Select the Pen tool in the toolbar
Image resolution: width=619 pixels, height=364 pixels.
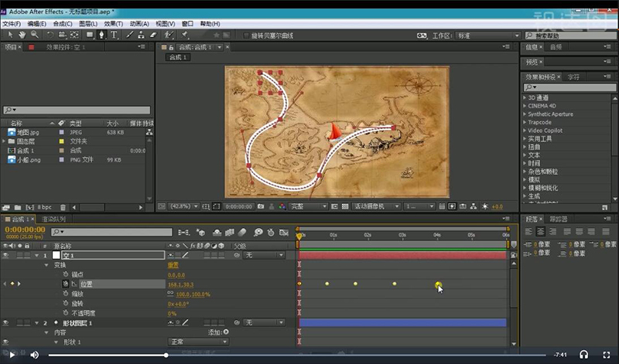pyautogui.click(x=101, y=35)
